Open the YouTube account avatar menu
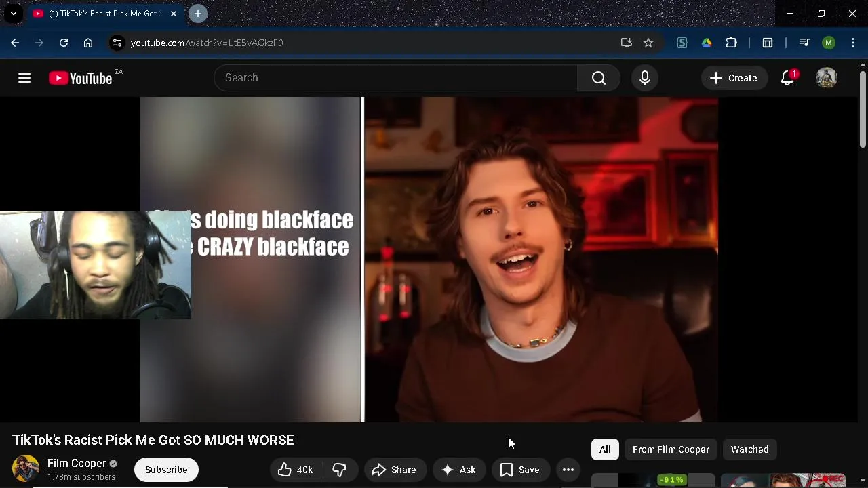Screen dimensions: 868x488 coord(827,78)
